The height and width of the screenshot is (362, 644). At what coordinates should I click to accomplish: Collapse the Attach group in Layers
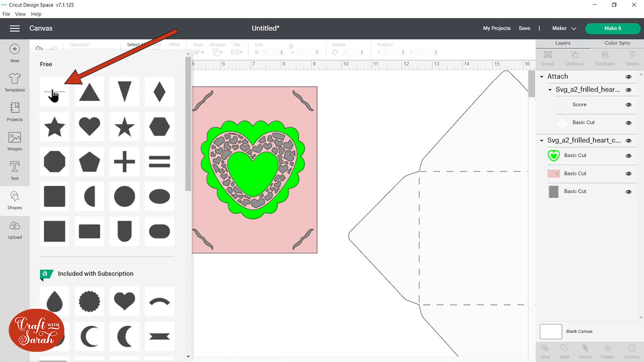(x=542, y=77)
